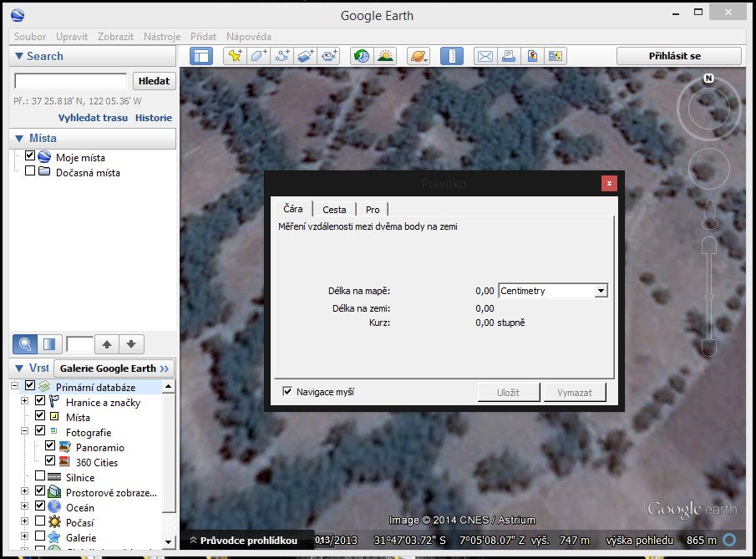This screenshot has height=559, width=756.
Task: Open the Centimetry units dropdown
Action: (x=600, y=291)
